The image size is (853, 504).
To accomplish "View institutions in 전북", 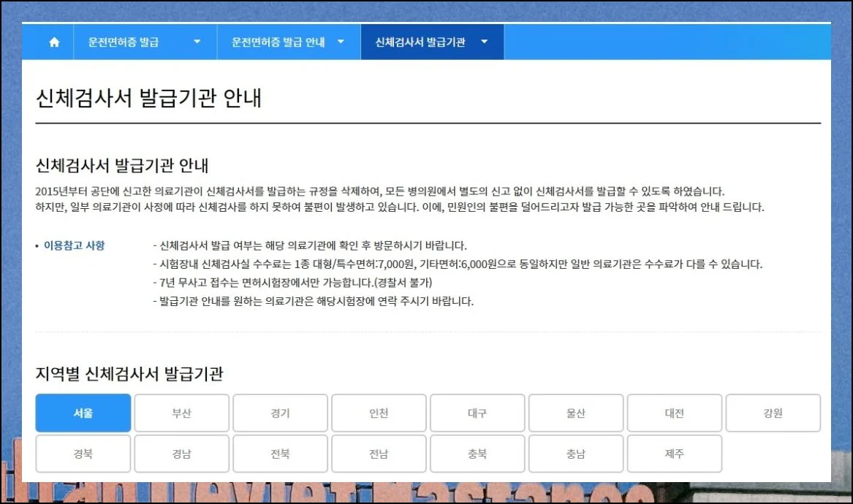I will pos(280,454).
